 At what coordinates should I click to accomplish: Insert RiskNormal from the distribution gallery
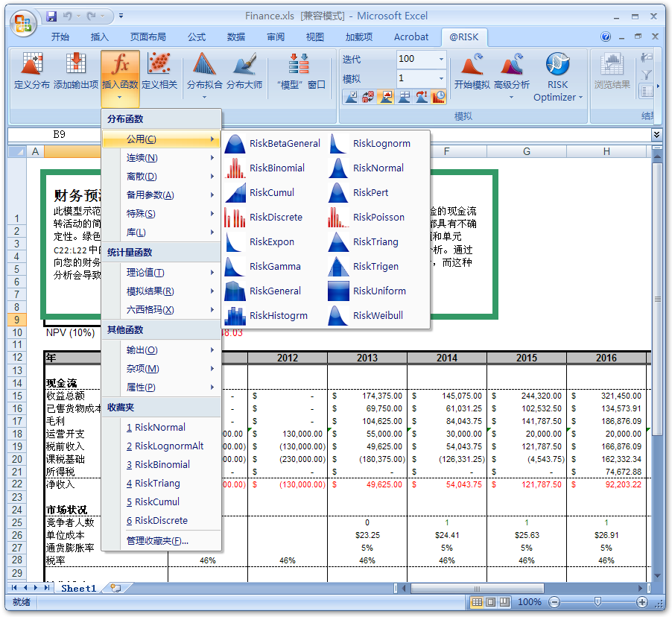tap(377, 168)
